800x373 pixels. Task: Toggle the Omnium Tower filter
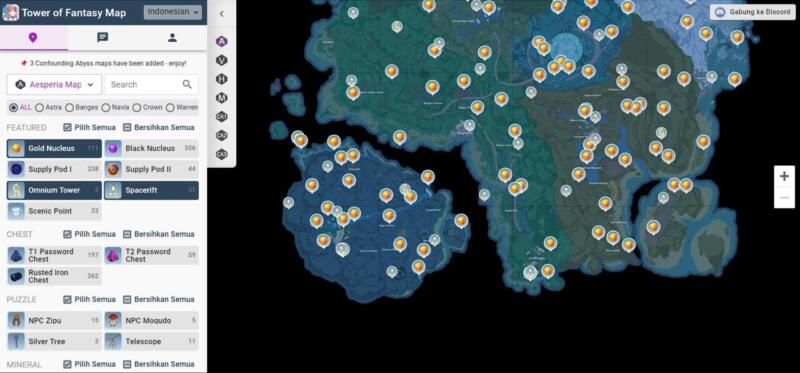click(x=54, y=190)
